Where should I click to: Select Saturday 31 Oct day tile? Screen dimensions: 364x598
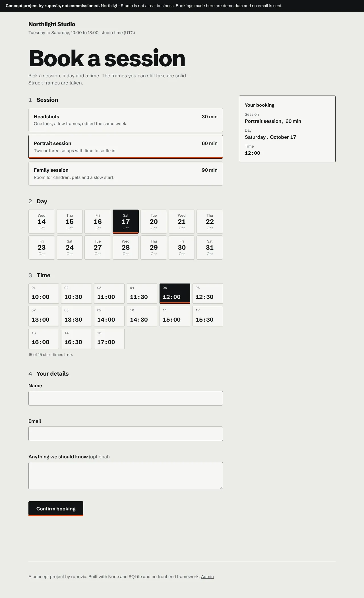click(x=210, y=247)
